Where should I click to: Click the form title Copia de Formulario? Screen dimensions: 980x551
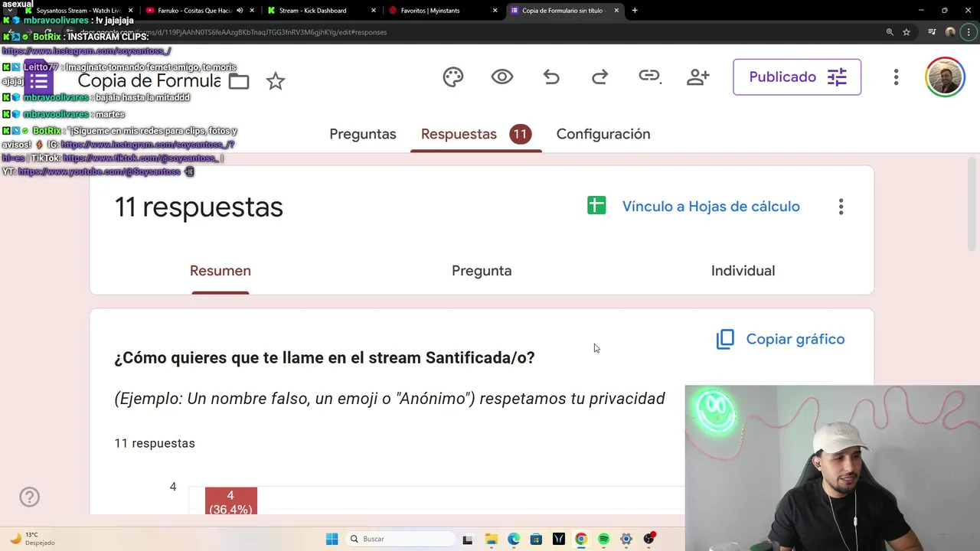tap(149, 81)
